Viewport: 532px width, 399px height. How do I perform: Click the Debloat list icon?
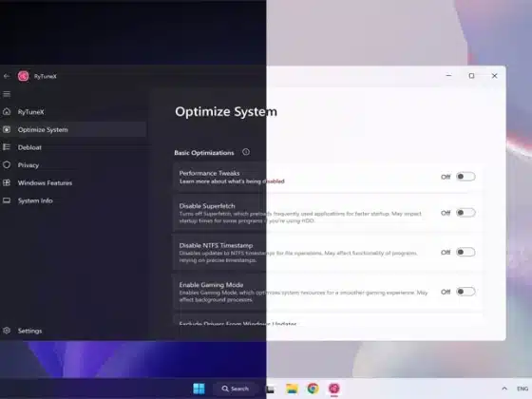point(7,147)
